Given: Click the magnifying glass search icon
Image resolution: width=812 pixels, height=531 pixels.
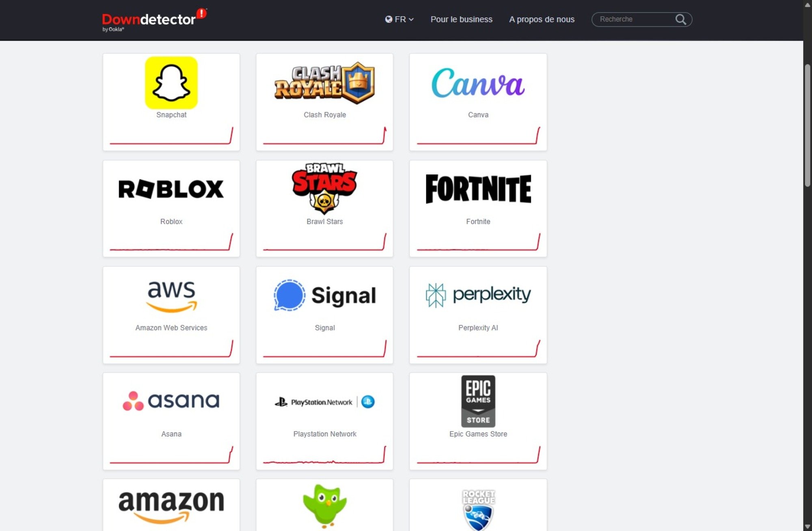Looking at the screenshot, I should coord(681,20).
